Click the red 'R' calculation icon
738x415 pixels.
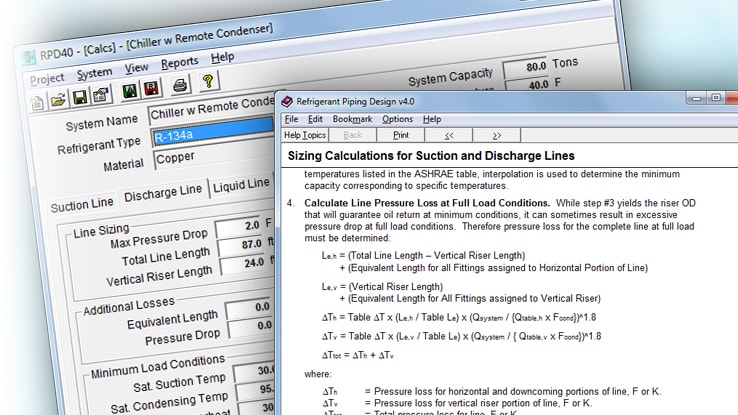coord(152,88)
